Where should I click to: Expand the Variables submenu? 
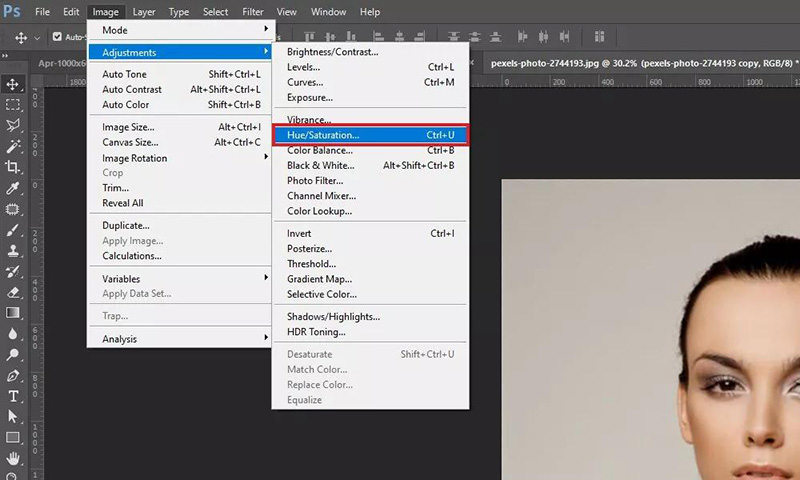(x=180, y=278)
